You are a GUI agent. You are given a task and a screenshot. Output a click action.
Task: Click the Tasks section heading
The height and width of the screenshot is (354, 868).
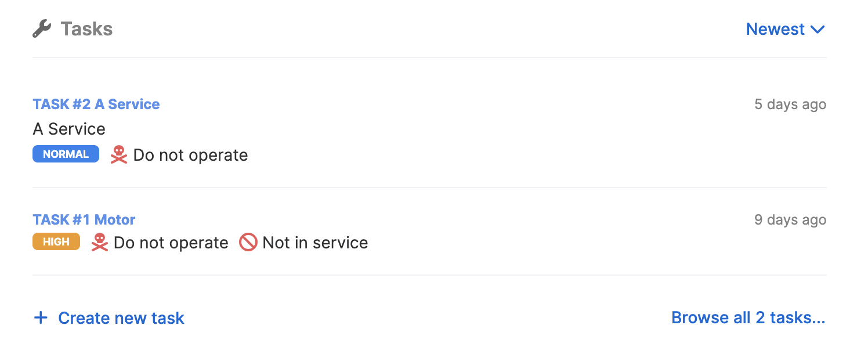tap(86, 28)
